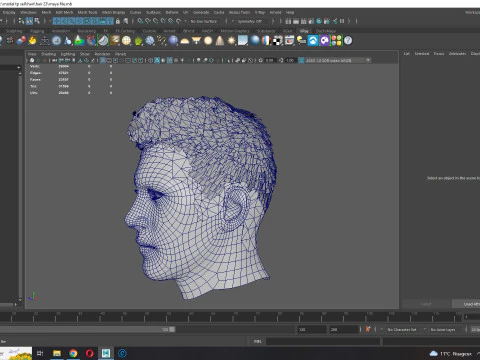Open Google Chrome from the taskbar
Viewport: 480px width, 360px height.
(73, 353)
